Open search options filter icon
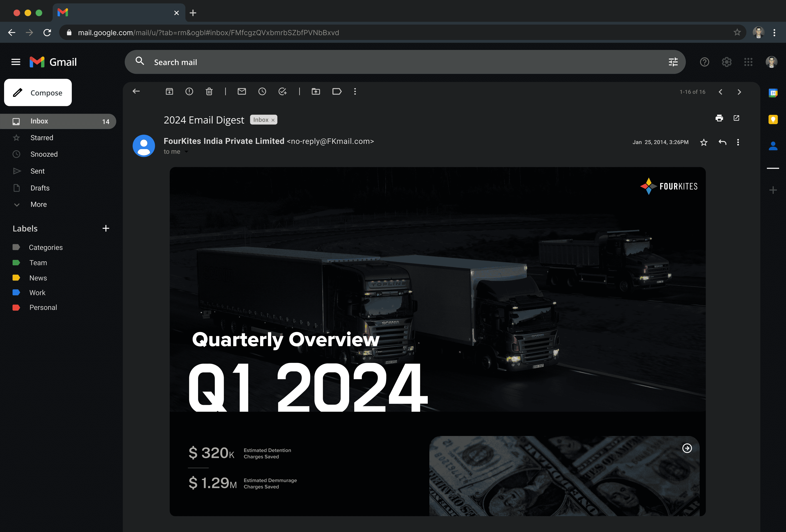Image resolution: width=786 pixels, height=532 pixels. point(673,62)
